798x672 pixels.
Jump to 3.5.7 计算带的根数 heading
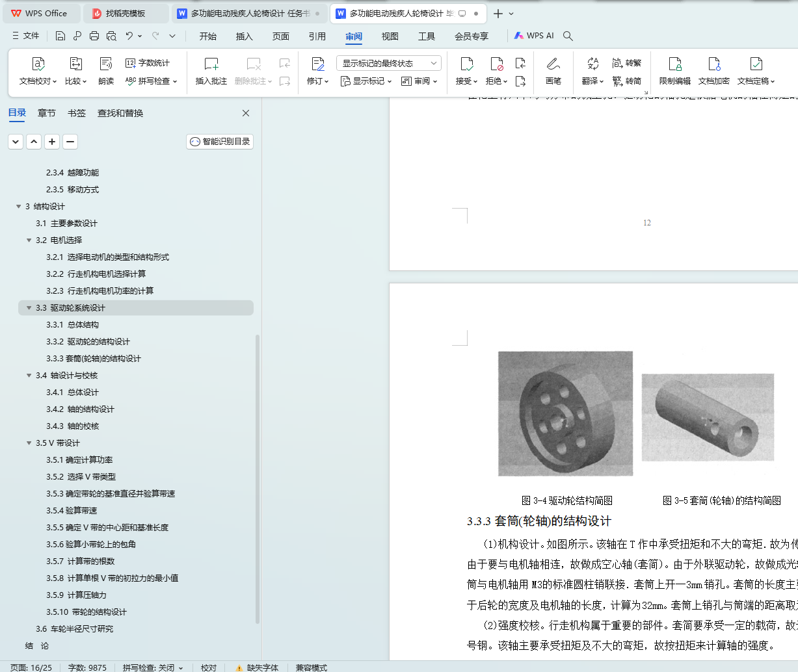tap(80, 562)
